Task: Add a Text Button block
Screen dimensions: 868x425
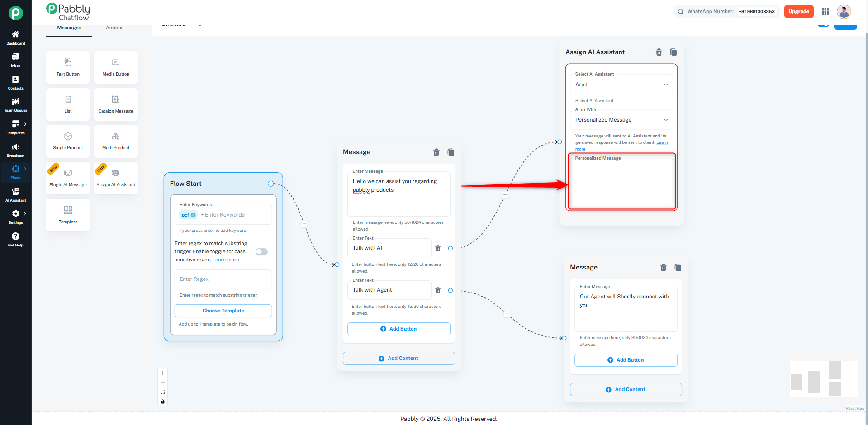Action: click(68, 67)
